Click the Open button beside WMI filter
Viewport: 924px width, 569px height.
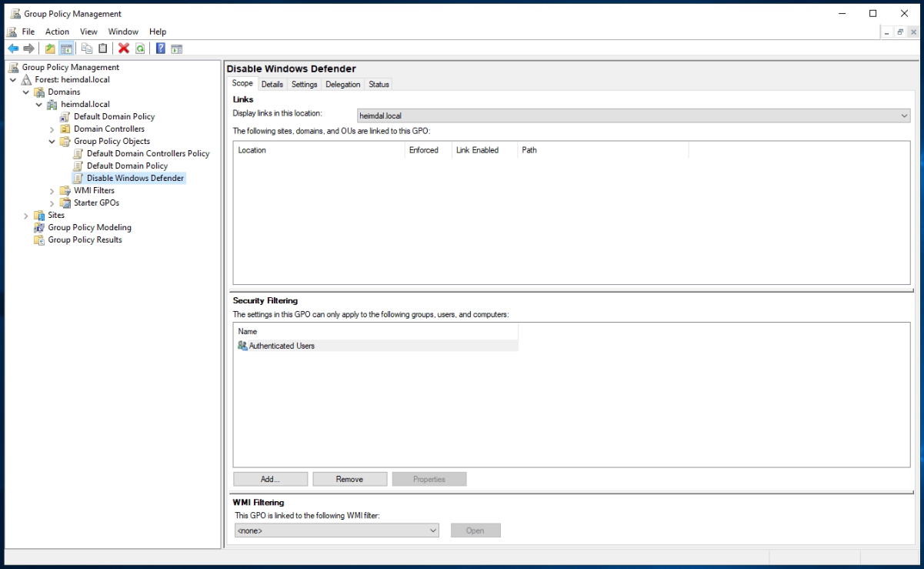point(475,531)
